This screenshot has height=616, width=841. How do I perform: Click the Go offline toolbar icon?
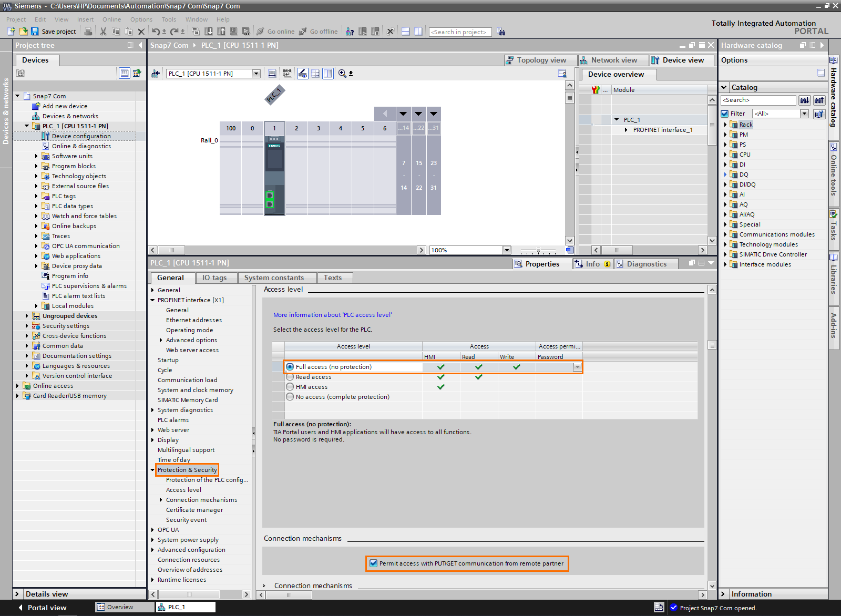coord(302,32)
